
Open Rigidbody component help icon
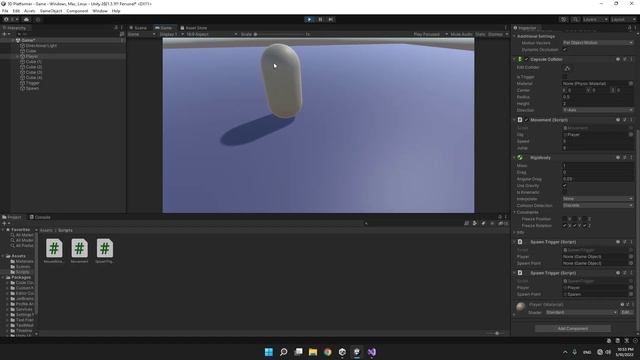click(618, 158)
